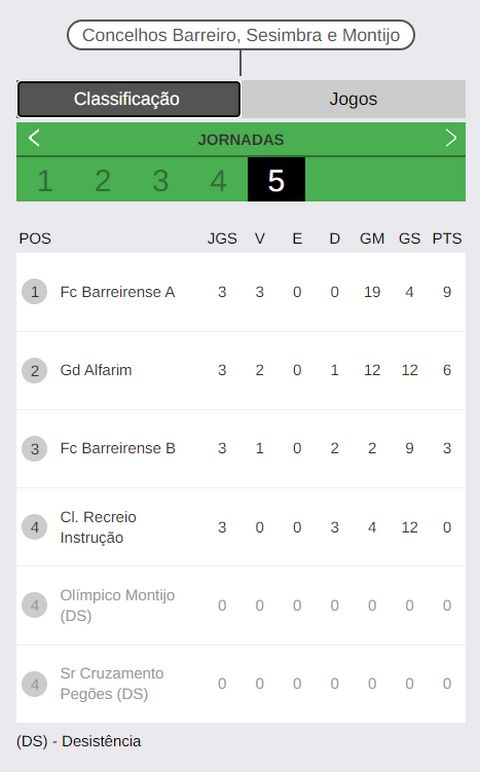Click position badge beside Sr Cruzamento Pegões
The width and height of the screenshot is (480, 772).
tap(34, 684)
